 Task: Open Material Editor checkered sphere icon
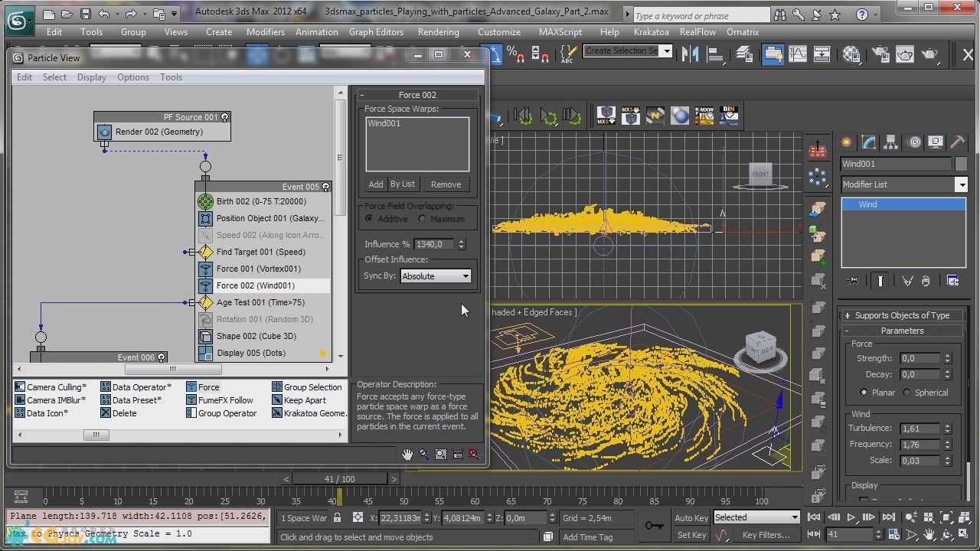851,54
